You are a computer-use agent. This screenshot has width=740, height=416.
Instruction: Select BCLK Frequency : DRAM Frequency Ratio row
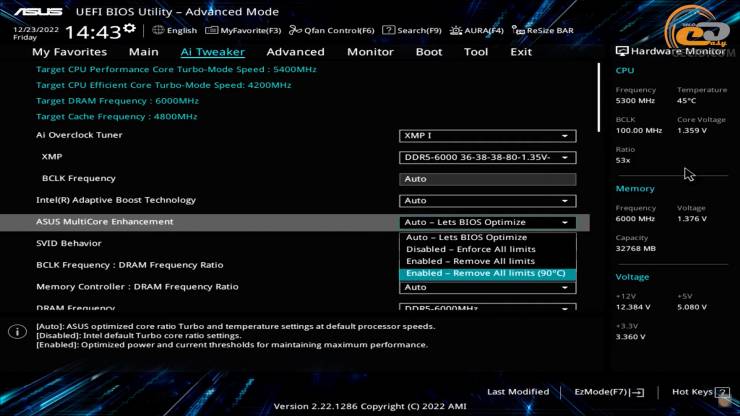pyautogui.click(x=130, y=265)
